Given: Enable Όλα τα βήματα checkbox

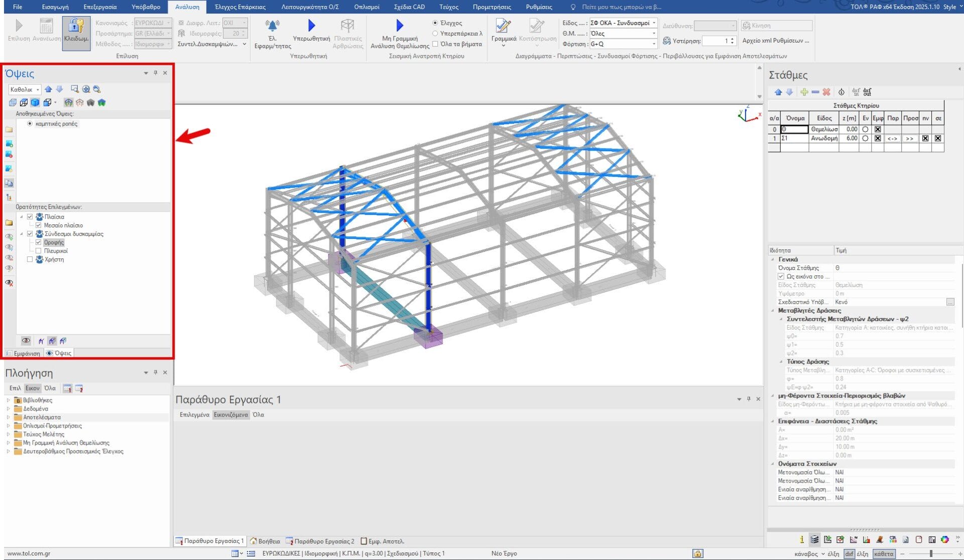Looking at the screenshot, I should click(x=435, y=44).
